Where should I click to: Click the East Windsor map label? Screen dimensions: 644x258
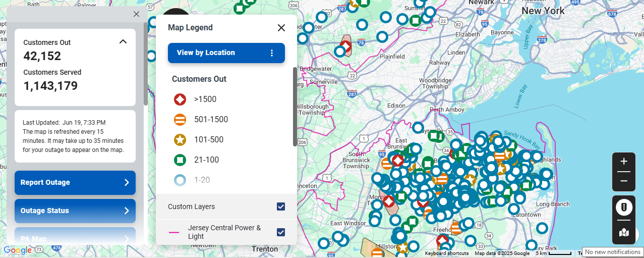[x=348, y=223]
